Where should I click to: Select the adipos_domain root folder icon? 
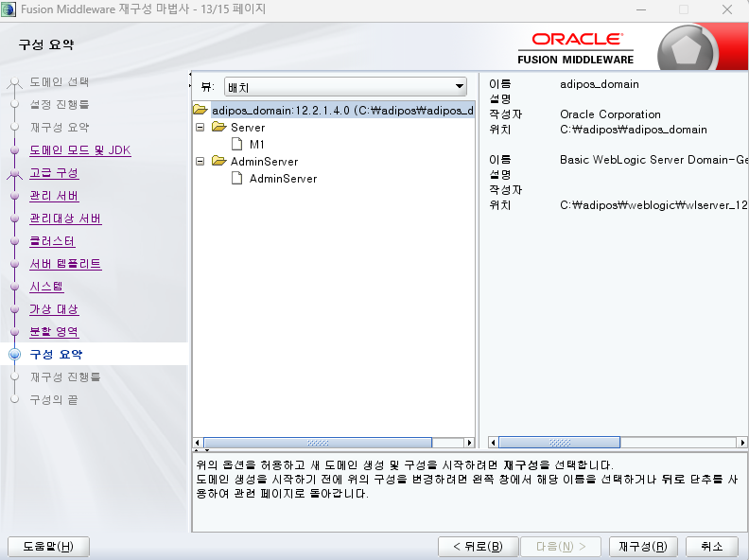pyautogui.click(x=200, y=110)
